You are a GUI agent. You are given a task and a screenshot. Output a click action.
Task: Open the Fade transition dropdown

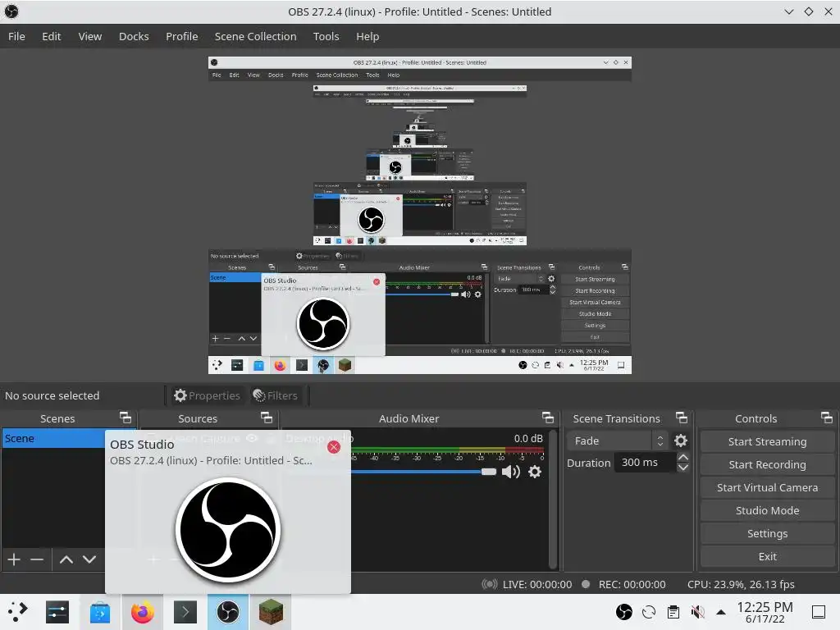pos(617,441)
